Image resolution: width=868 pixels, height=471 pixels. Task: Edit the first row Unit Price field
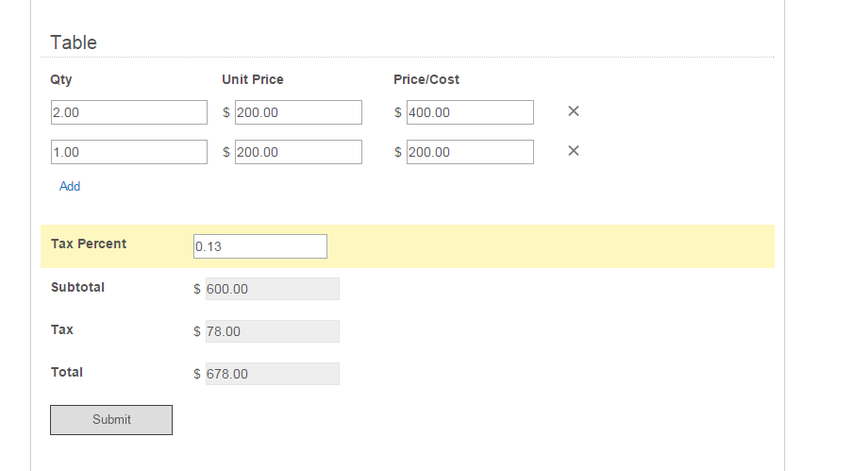tap(298, 112)
